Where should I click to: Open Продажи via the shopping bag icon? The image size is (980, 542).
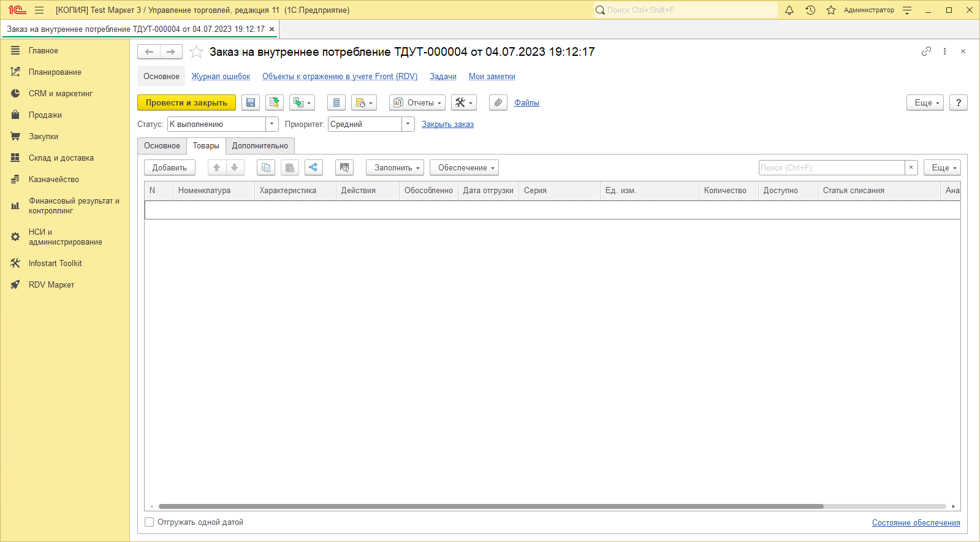coord(15,115)
